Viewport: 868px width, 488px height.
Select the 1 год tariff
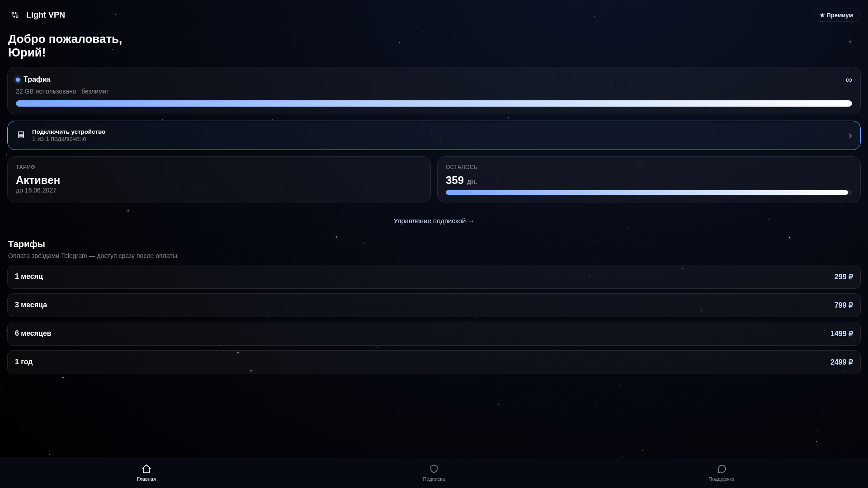coord(434,362)
